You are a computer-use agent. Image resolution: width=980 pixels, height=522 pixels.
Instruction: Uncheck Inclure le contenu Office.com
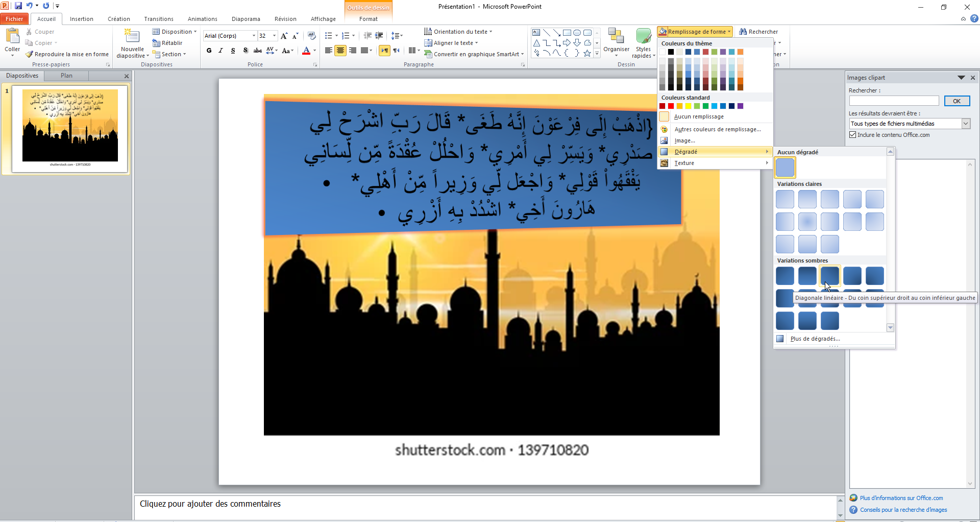(853, 135)
